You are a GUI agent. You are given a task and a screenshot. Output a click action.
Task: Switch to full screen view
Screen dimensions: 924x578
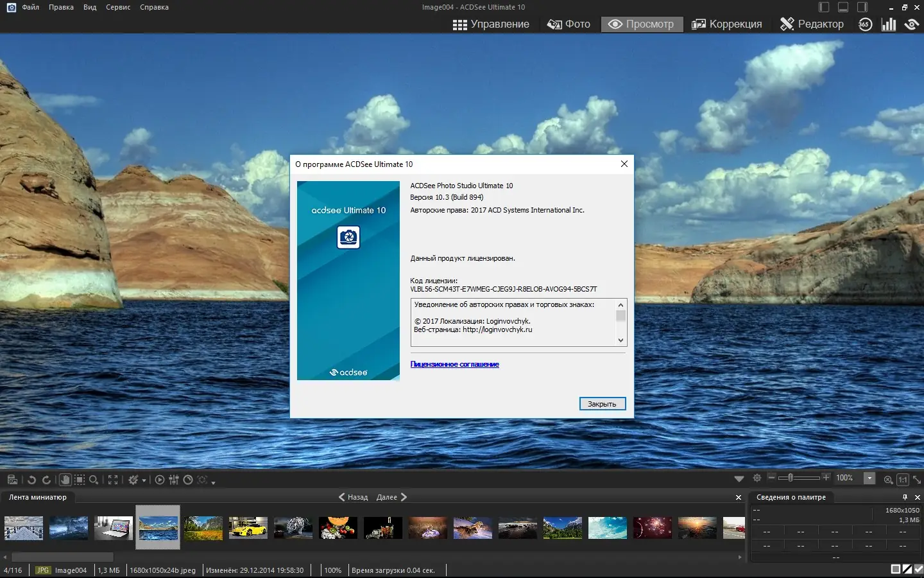tap(113, 480)
